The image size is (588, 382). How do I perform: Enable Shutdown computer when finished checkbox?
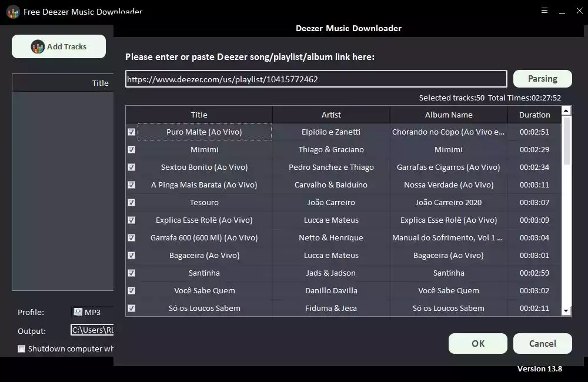22,349
